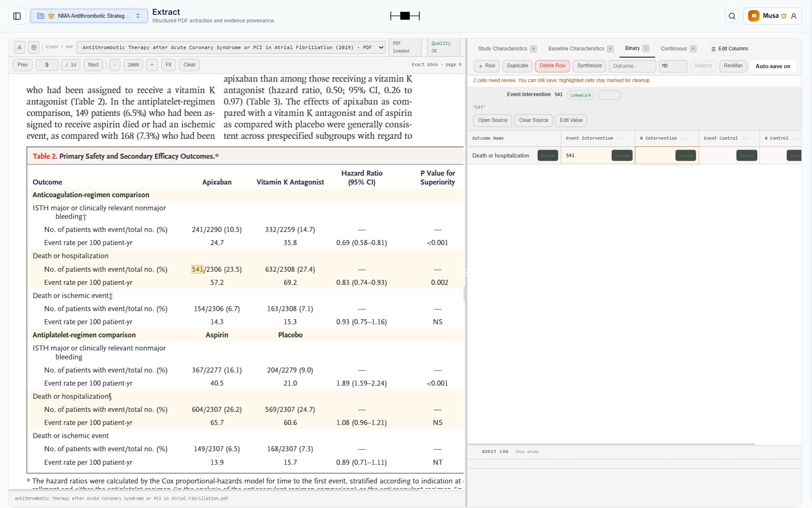The width and height of the screenshot is (812, 508).
Task: Open the NMA Antithrombotic project selector
Action: (89, 16)
